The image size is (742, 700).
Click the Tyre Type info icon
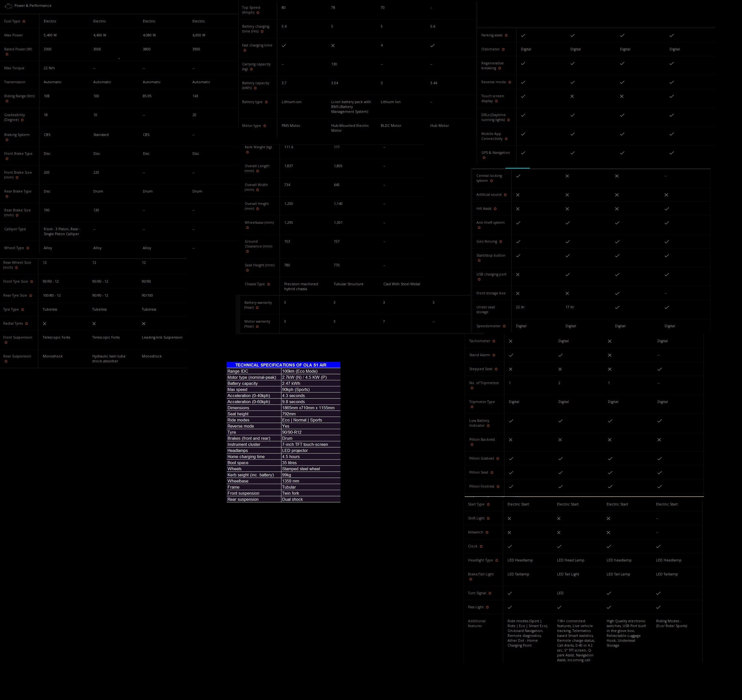(x=22, y=310)
